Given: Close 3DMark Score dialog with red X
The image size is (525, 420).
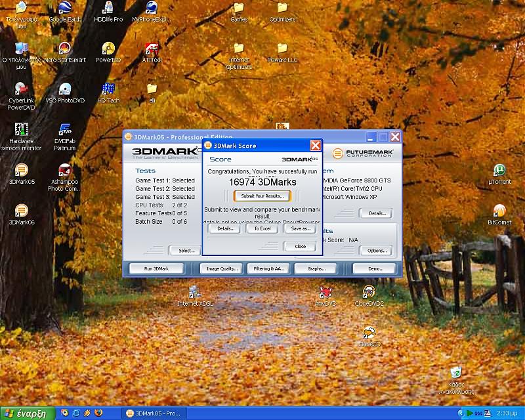Looking at the screenshot, I should (315, 145).
